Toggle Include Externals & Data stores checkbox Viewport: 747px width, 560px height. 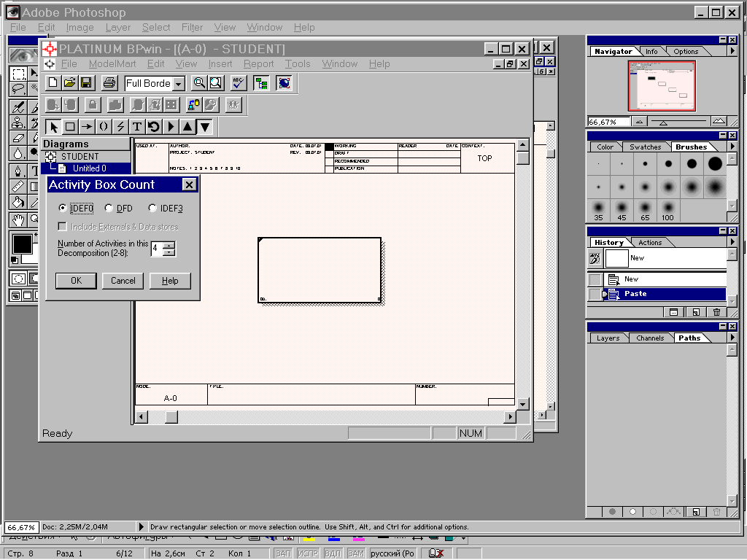(x=63, y=227)
